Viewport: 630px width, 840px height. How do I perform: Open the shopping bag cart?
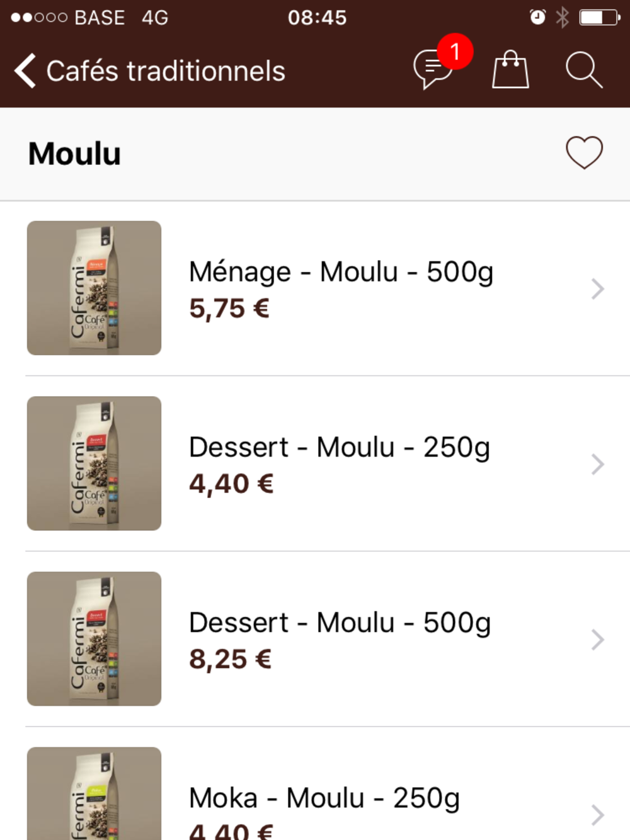510,70
